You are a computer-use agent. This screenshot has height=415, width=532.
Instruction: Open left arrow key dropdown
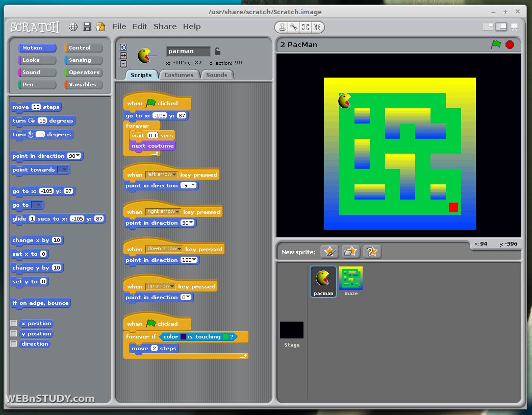pyautogui.click(x=162, y=174)
